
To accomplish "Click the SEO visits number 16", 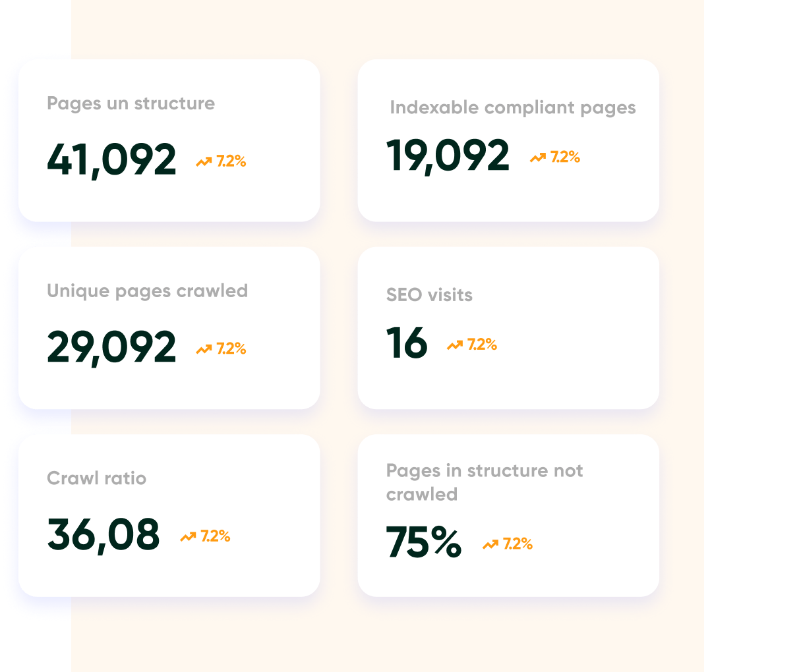I will (407, 343).
